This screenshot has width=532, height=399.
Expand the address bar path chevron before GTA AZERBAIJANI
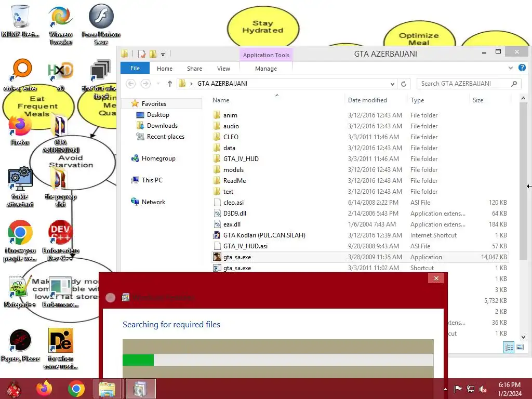pos(191,84)
